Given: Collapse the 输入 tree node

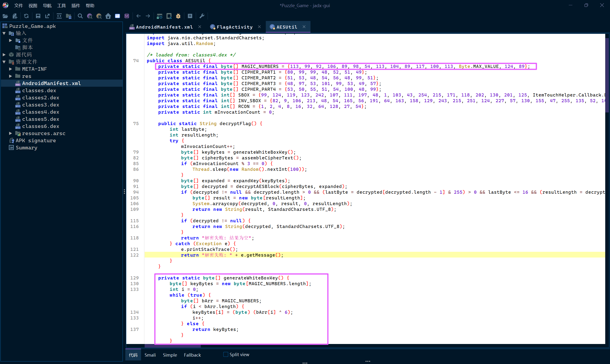Looking at the screenshot, I should pos(4,33).
